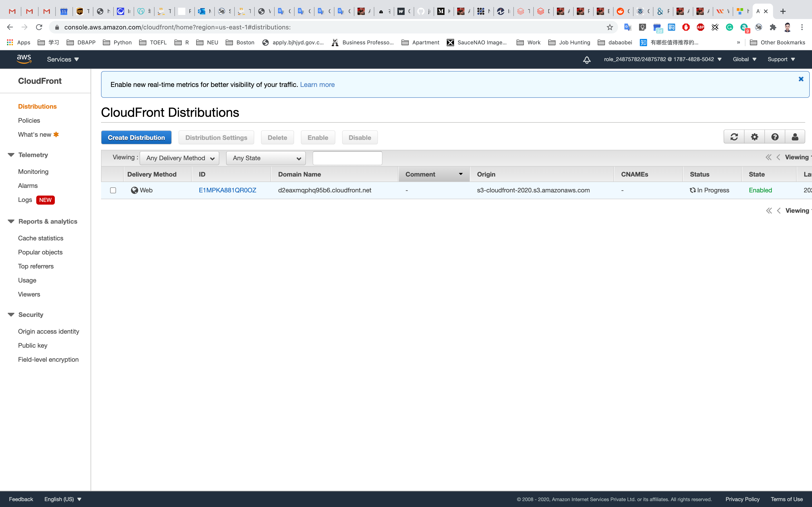This screenshot has height=507, width=812.
Task: Open Cache statistics in sidebar
Action: (41, 238)
